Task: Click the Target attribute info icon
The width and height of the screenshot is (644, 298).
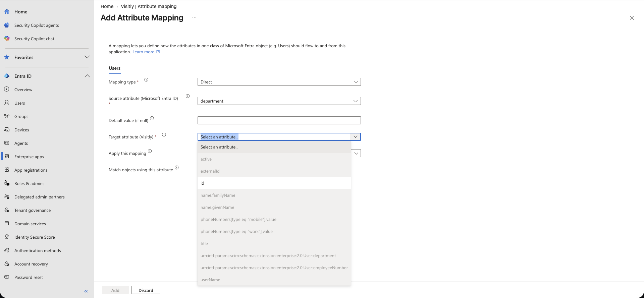Action: click(x=164, y=135)
